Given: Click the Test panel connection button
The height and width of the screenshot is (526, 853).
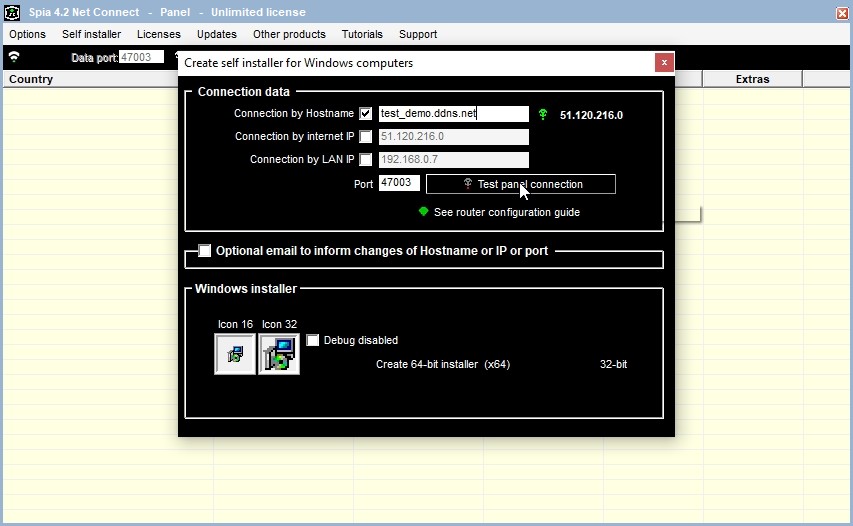Looking at the screenshot, I should pyautogui.click(x=521, y=184).
